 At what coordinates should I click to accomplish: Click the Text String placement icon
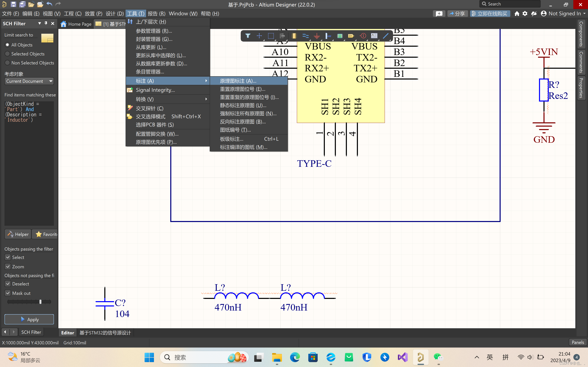374,36
